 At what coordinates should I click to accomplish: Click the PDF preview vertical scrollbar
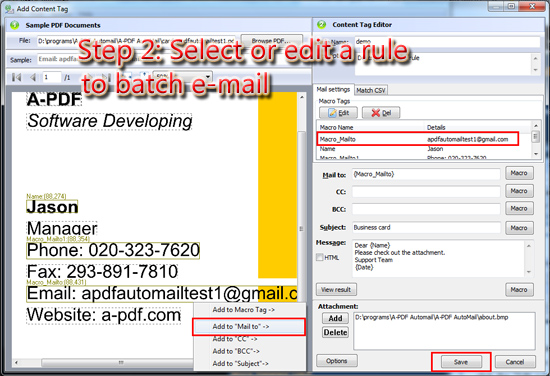pos(301,228)
